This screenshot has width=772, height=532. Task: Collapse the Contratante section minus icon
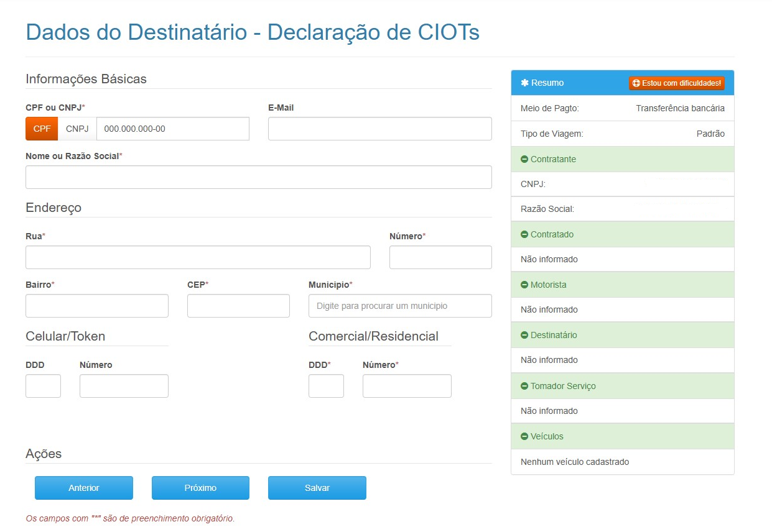(x=524, y=160)
